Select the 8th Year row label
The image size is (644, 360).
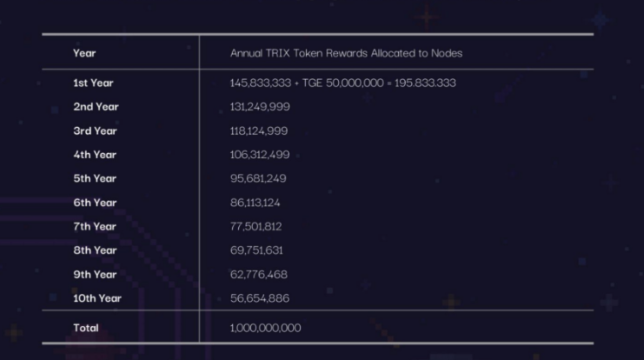click(x=95, y=250)
